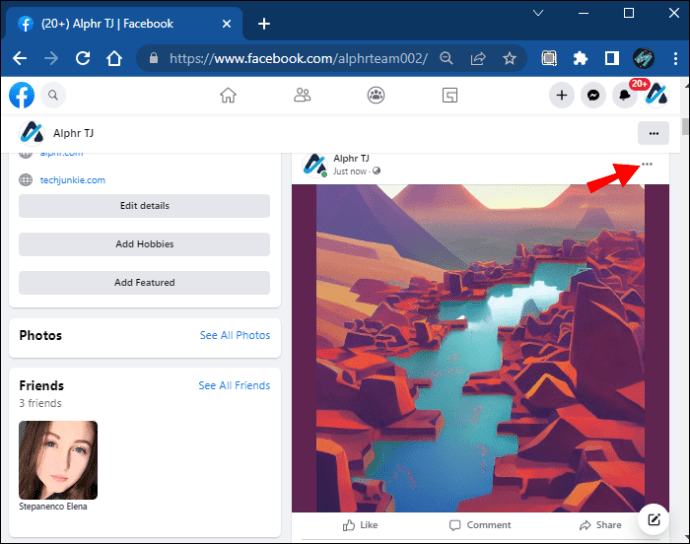Like the Alphr TJ post
This screenshot has width=690, height=544.
360,525
